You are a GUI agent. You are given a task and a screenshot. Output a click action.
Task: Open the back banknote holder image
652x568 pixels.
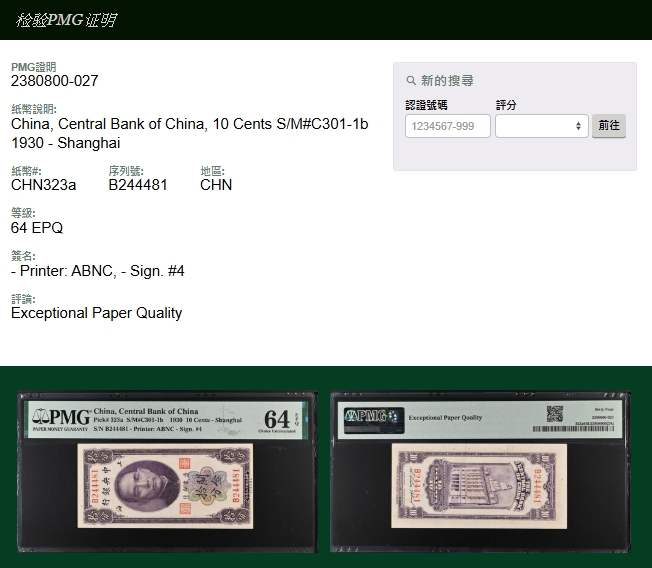480,471
